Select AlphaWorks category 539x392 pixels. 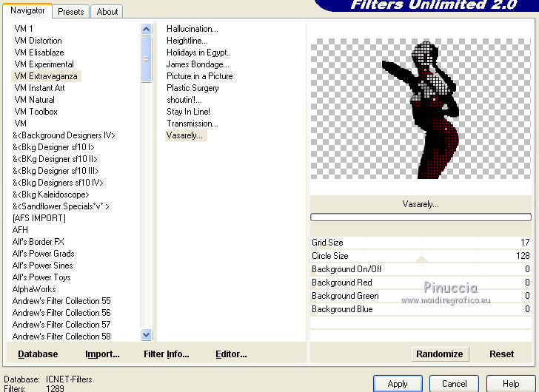pyautogui.click(x=34, y=289)
